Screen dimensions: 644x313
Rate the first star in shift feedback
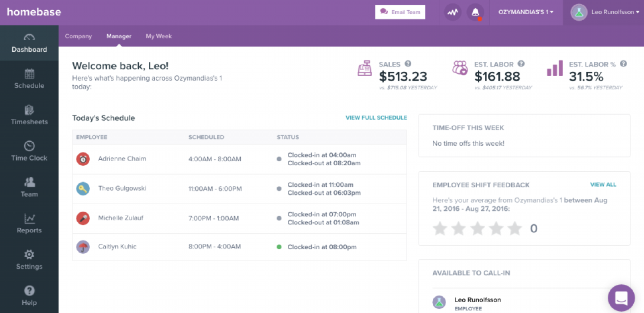click(440, 228)
